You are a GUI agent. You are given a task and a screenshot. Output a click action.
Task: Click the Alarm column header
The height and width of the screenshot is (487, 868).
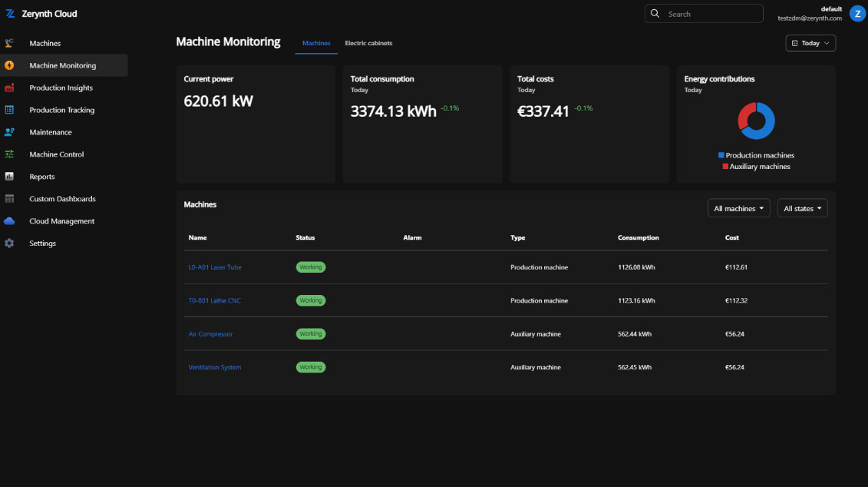412,237
